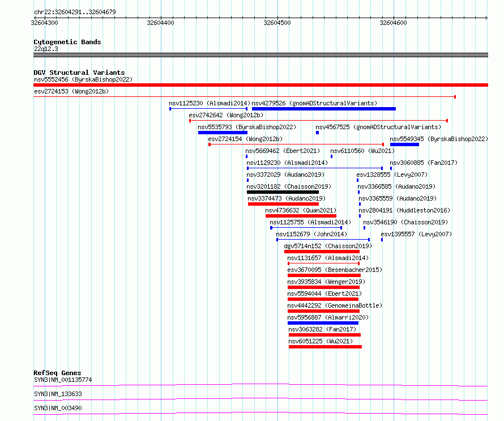Click nsv3366585 (Audano2019) label
The image size is (504, 421).
click(396, 186)
